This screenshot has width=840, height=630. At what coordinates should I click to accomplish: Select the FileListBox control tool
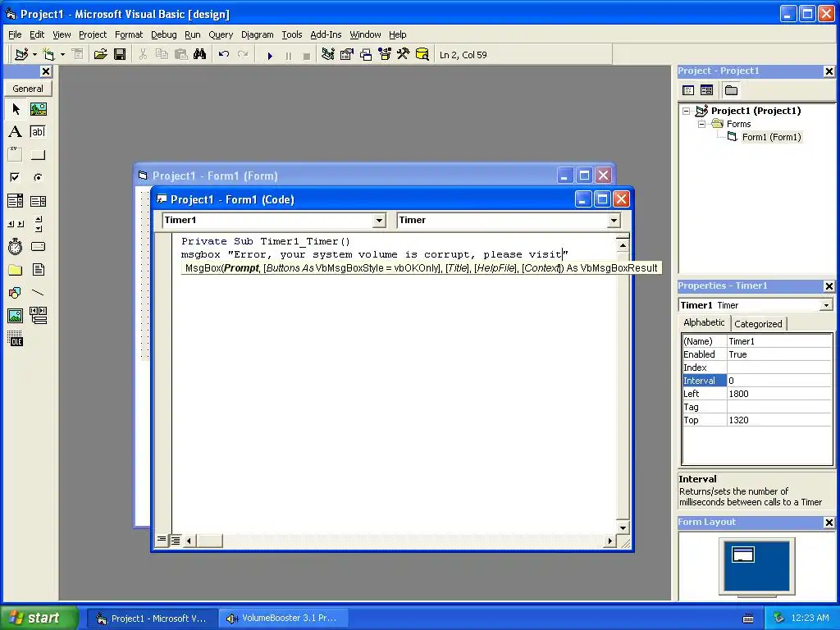point(38,269)
